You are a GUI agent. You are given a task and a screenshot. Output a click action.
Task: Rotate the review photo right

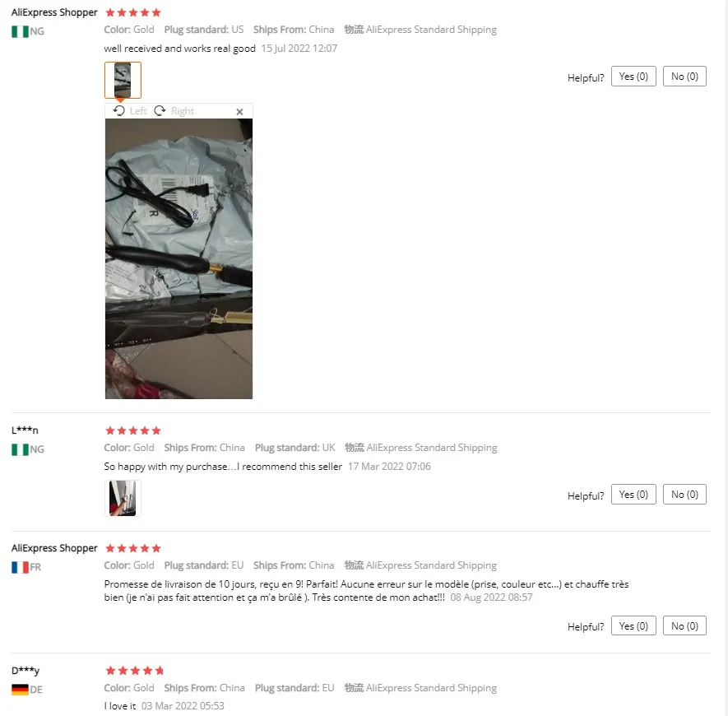click(x=174, y=111)
